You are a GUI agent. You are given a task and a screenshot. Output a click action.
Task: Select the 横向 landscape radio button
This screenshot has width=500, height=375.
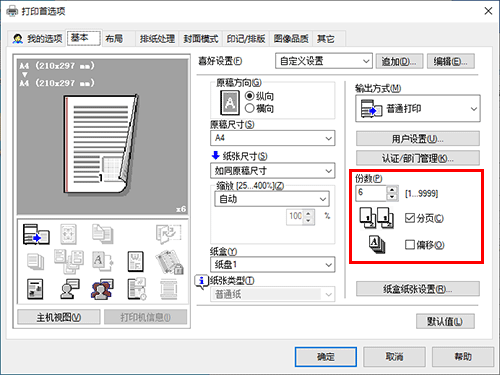click(x=250, y=108)
